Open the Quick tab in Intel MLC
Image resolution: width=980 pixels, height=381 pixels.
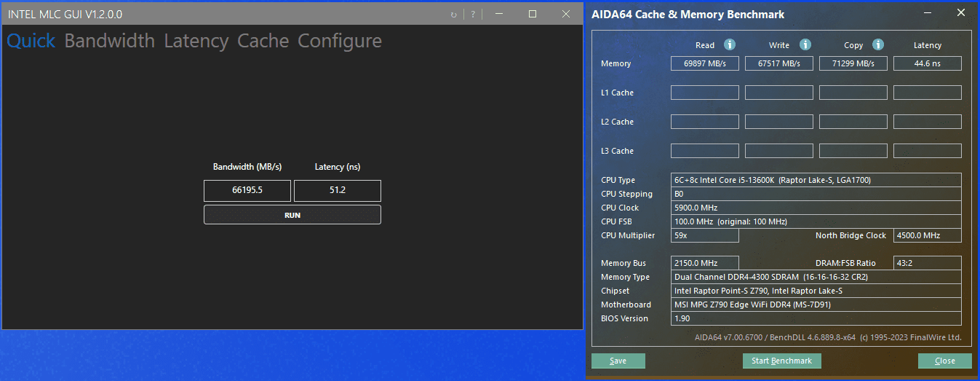pos(31,41)
